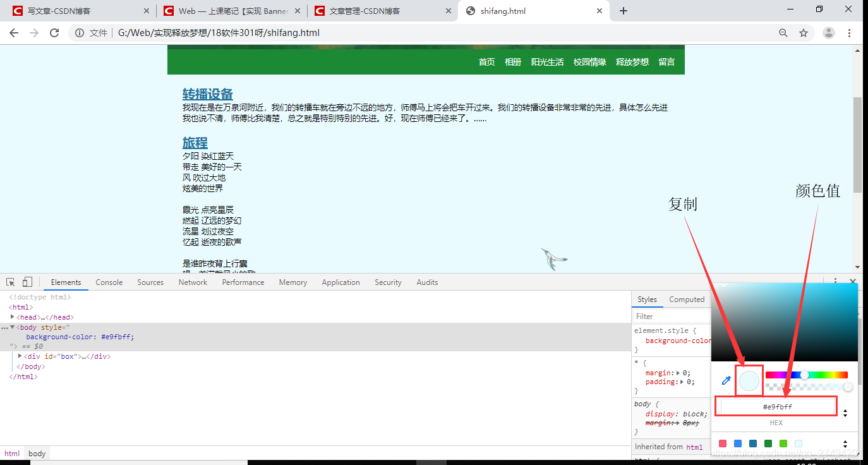The width and height of the screenshot is (868, 465).
Task: Open Chrome's three-dot main menu
Action: pos(849,33)
